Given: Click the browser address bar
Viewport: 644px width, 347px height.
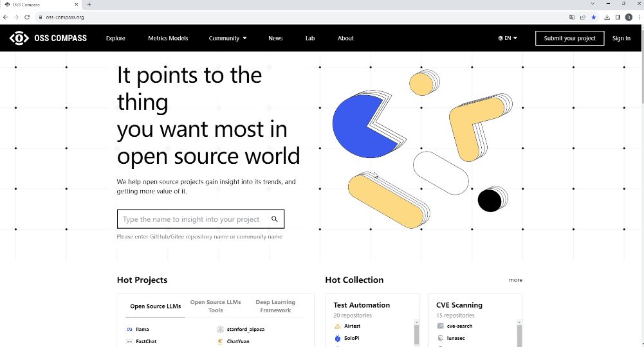Looking at the screenshot, I should 302,17.
